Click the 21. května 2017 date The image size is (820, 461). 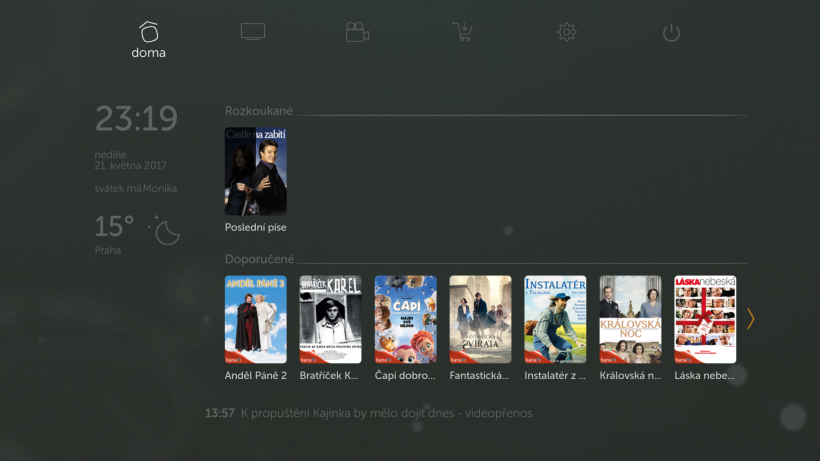[131, 166]
